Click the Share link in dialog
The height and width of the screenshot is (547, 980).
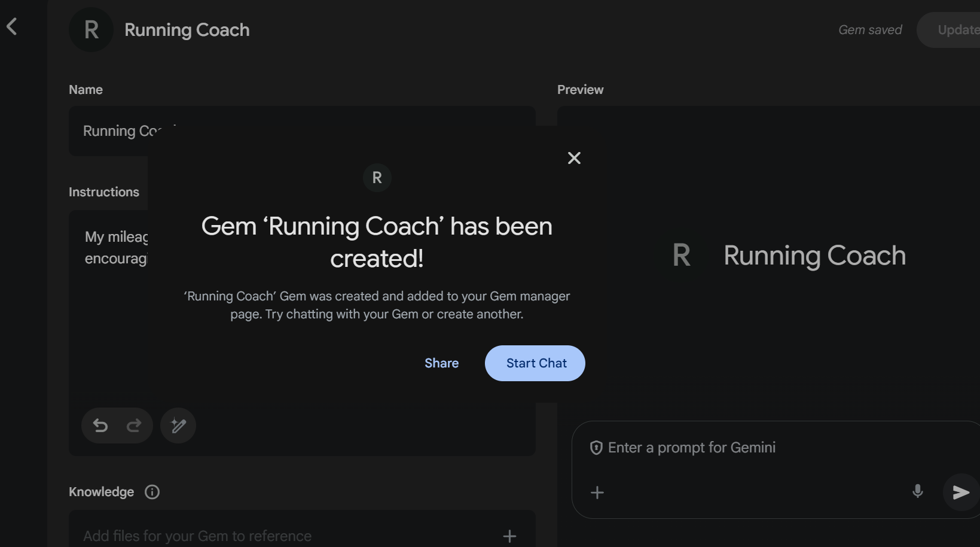coord(441,363)
